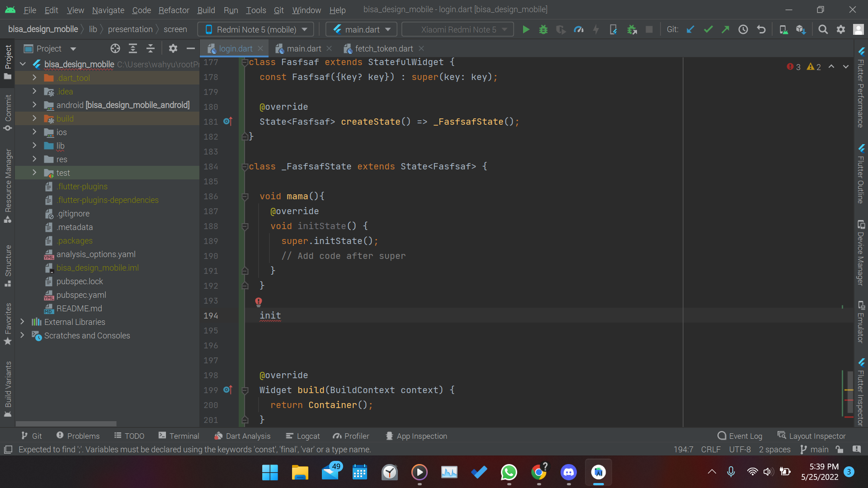Toggle the Flutter Outline side panel
The image size is (868, 488).
coord(861,174)
